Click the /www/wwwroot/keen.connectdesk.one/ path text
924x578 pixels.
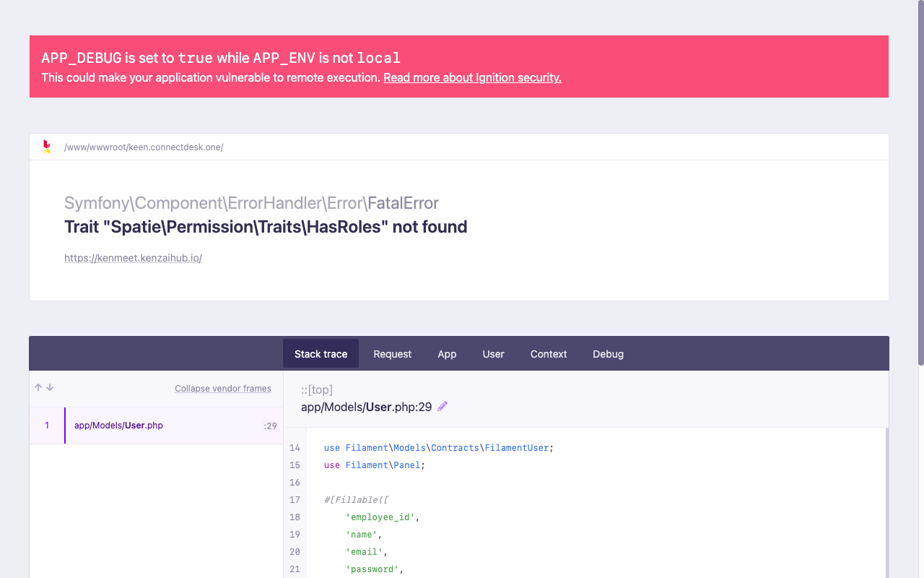(x=144, y=147)
